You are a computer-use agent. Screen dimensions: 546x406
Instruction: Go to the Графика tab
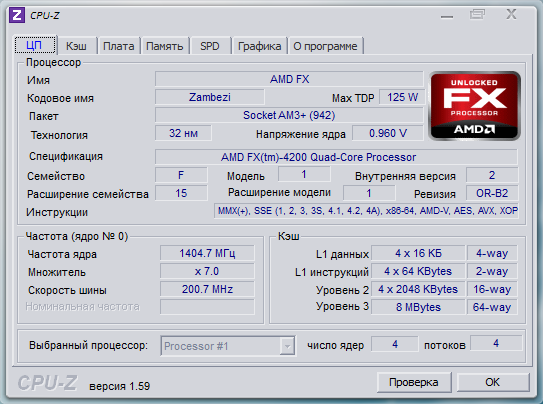click(x=259, y=46)
